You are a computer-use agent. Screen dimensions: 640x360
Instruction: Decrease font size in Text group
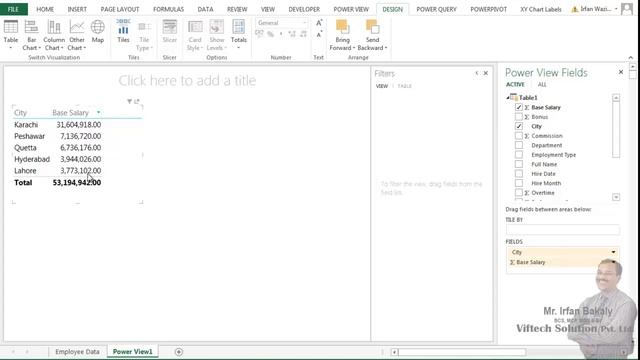(319, 34)
